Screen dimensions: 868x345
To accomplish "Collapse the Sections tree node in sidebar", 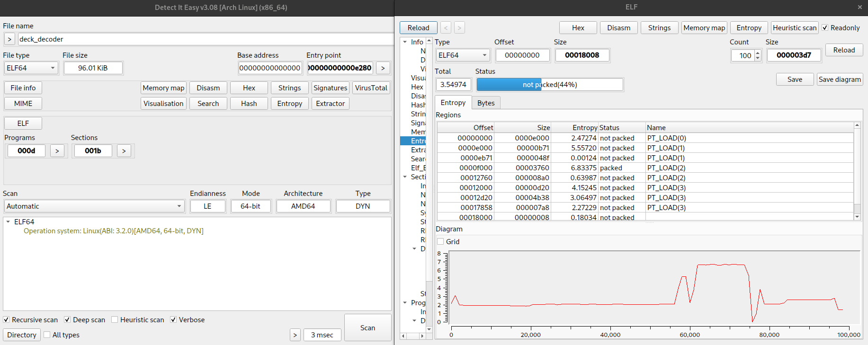I will pyautogui.click(x=405, y=177).
